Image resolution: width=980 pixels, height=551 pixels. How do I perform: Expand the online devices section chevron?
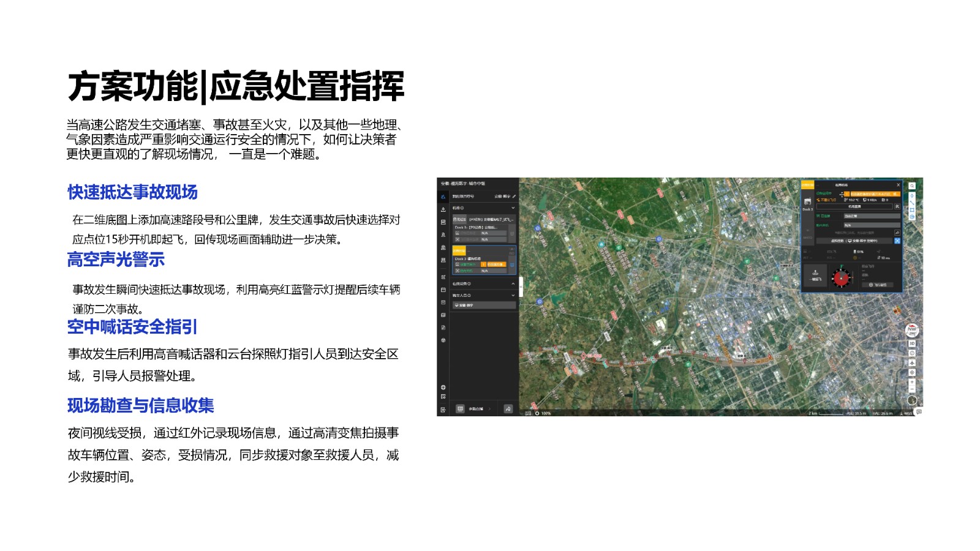point(513,283)
